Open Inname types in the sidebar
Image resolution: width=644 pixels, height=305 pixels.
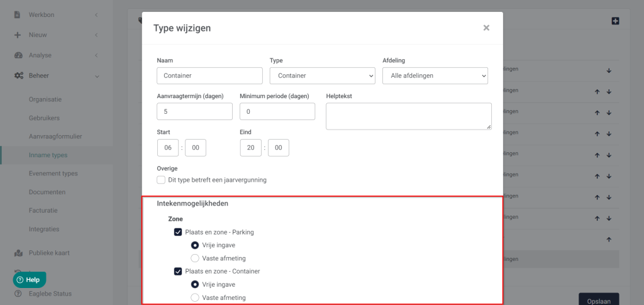coord(48,155)
